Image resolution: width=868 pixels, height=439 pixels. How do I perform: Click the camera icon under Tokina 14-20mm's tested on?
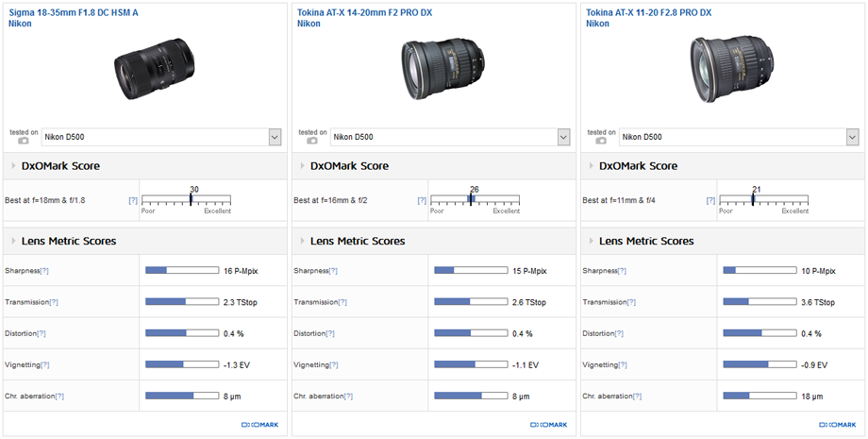[x=311, y=141]
